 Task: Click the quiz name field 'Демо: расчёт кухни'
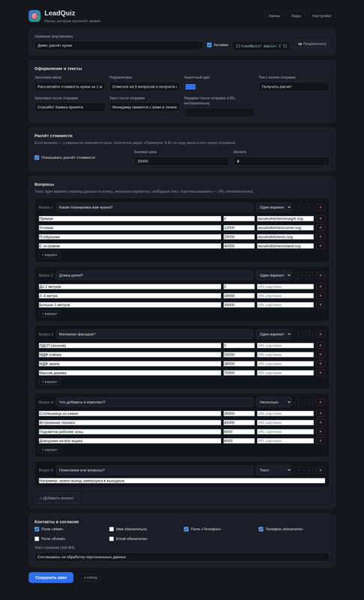tap(118, 46)
